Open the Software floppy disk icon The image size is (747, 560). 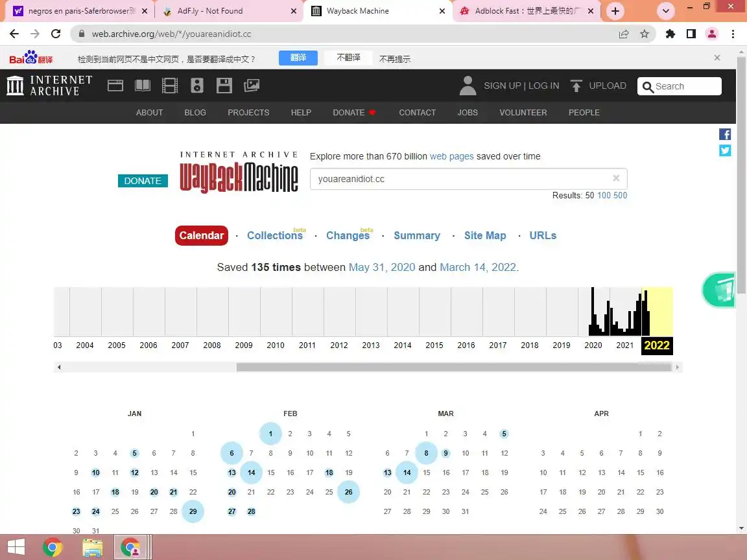224,86
